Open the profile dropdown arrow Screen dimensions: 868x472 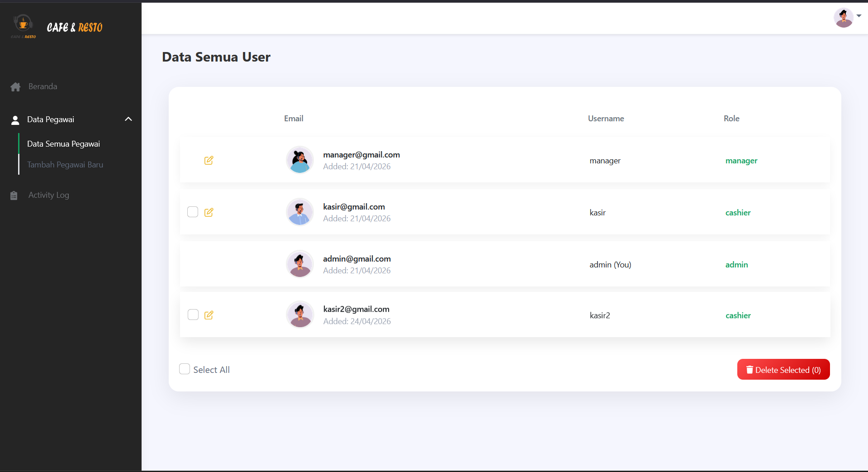coord(859,16)
